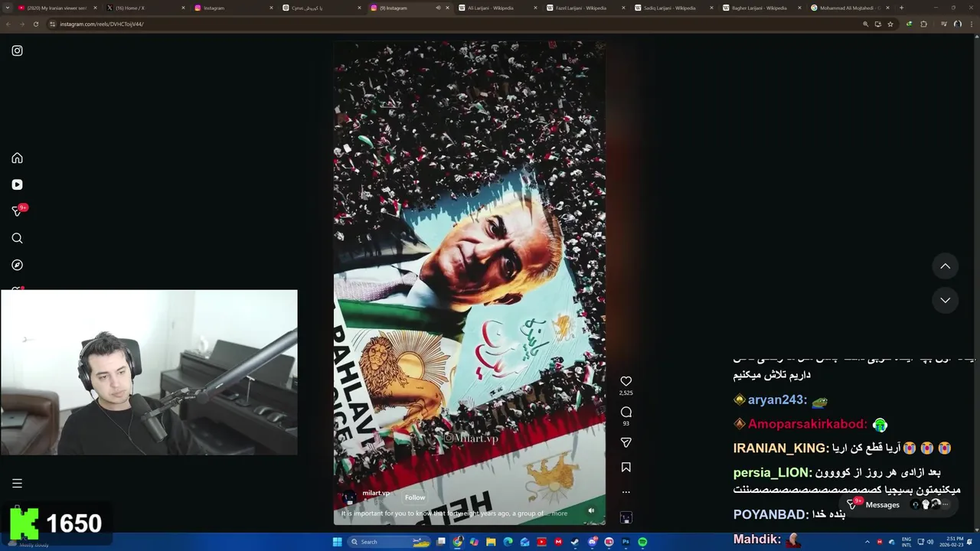Switch to the Home / X tab

pyautogui.click(x=145, y=8)
